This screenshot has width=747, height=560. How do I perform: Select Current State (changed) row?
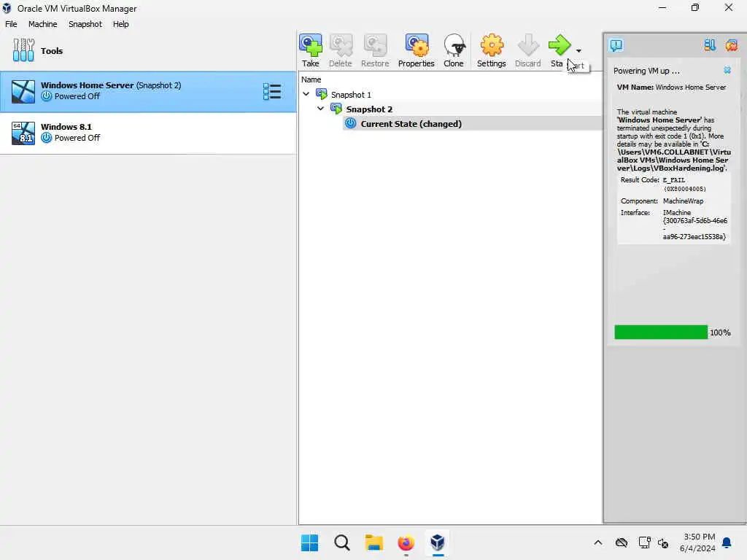(473, 124)
